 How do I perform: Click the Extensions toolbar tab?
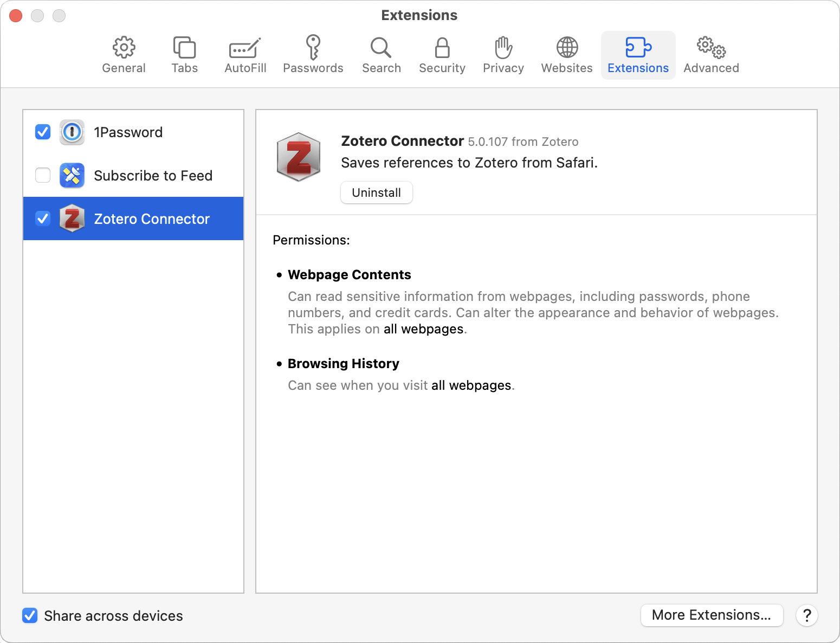[638, 55]
